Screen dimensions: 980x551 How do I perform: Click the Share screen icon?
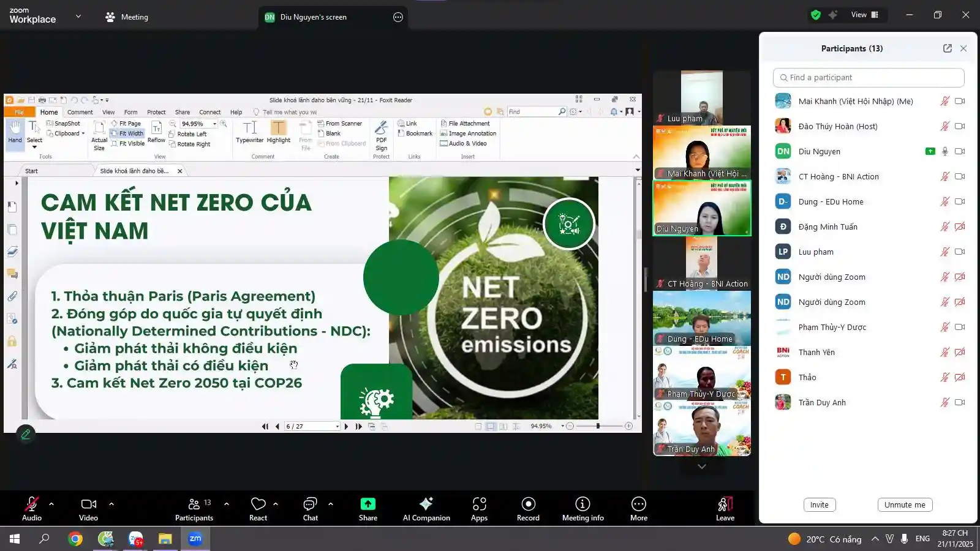tap(367, 504)
